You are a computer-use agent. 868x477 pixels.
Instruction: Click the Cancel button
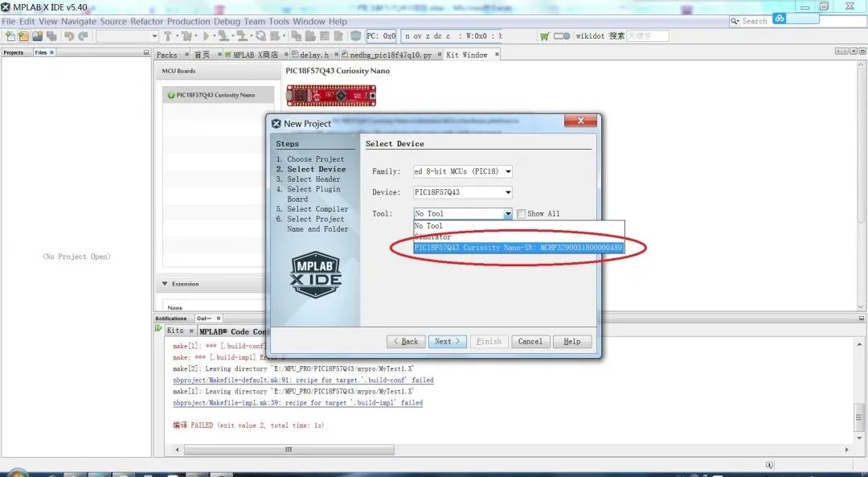coord(530,341)
